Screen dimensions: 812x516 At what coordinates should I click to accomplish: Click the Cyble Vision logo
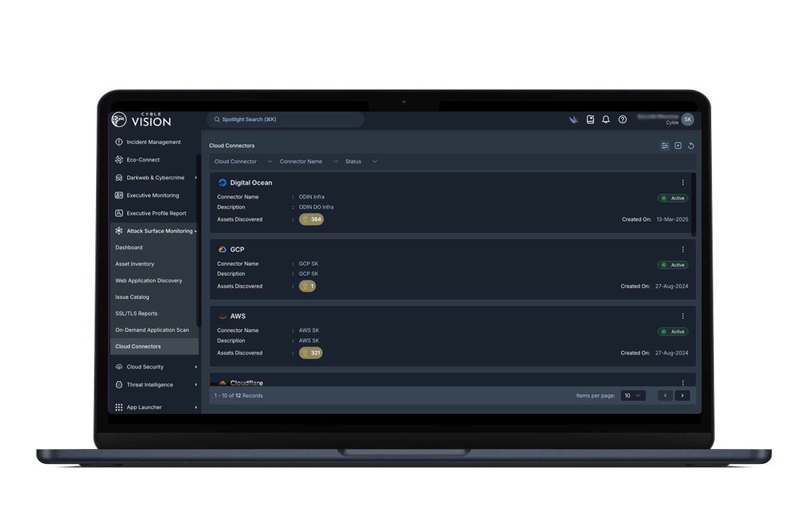[141, 120]
